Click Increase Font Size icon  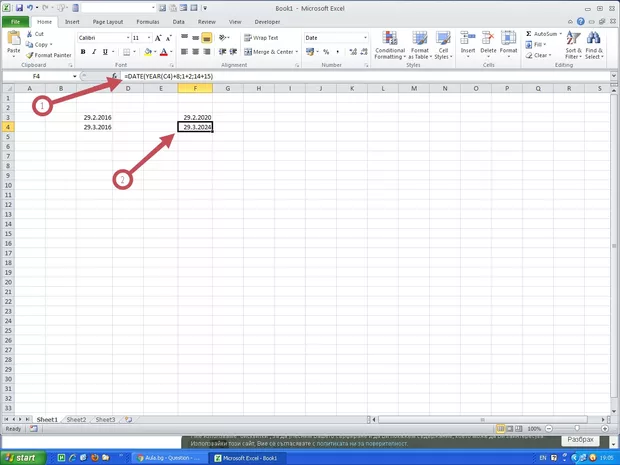click(x=158, y=38)
